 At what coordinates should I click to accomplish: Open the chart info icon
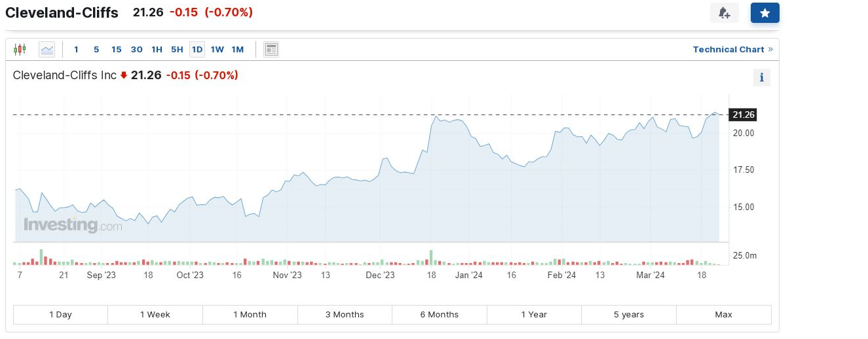tap(761, 77)
